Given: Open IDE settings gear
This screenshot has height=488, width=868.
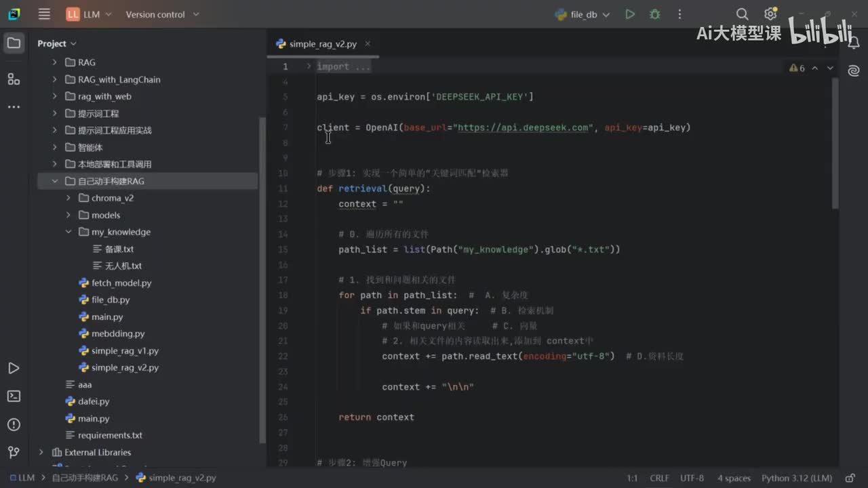Looking at the screenshot, I should 770,14.
